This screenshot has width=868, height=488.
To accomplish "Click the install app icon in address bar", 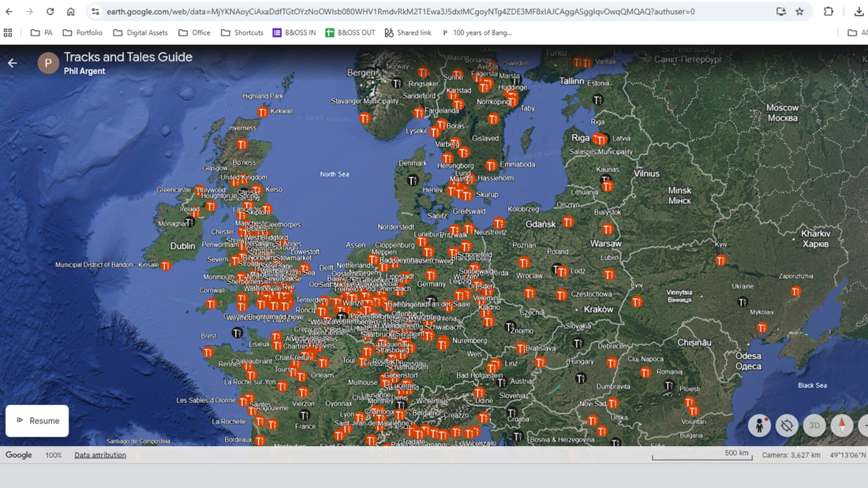I will (x=780, y=12).
